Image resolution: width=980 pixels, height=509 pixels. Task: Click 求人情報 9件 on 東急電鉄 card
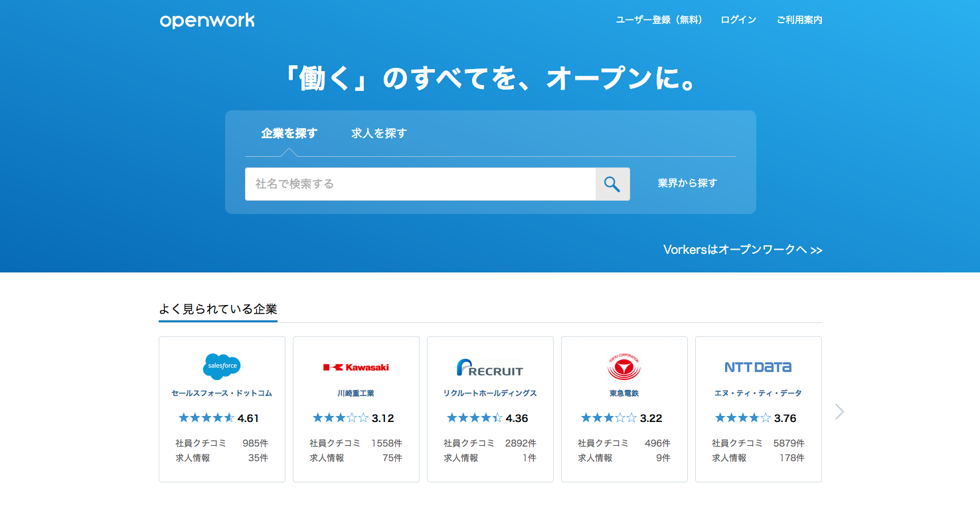(624, 458)
